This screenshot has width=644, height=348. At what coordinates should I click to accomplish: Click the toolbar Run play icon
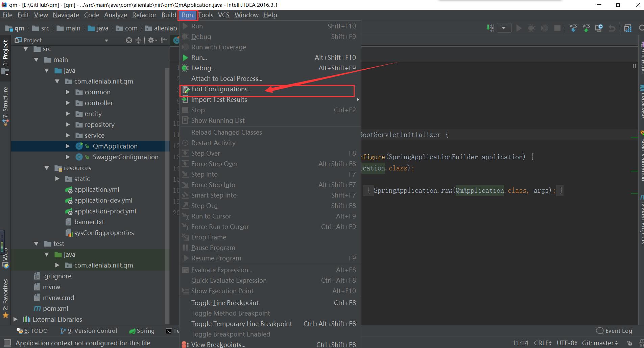pos(519,28)
